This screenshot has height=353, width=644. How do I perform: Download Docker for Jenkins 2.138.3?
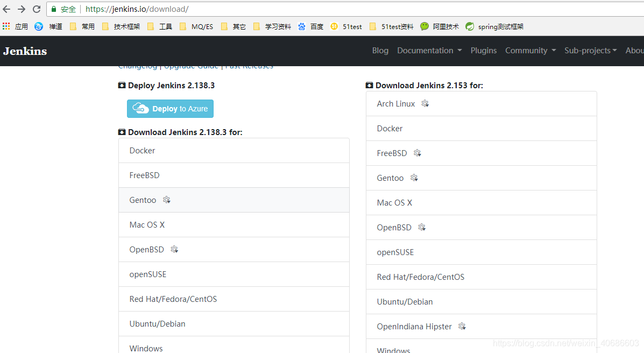[234, 151]
